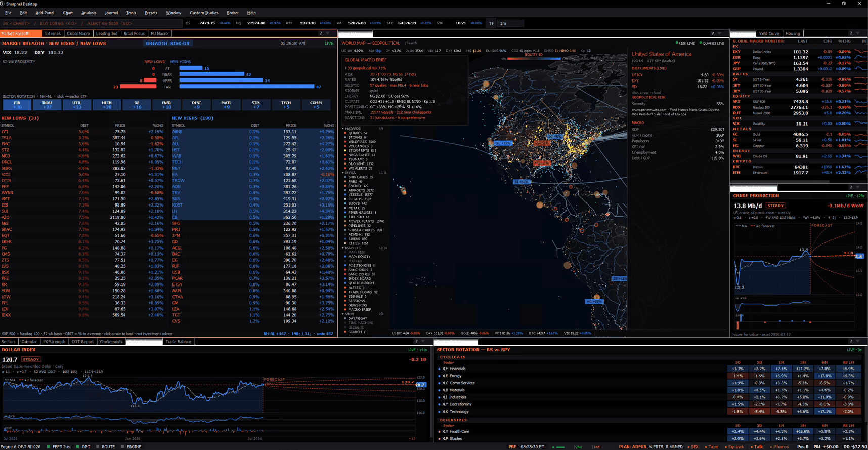Toggle the VOLCANOES layer
This screenshot has width=868, height=450.
358,146
